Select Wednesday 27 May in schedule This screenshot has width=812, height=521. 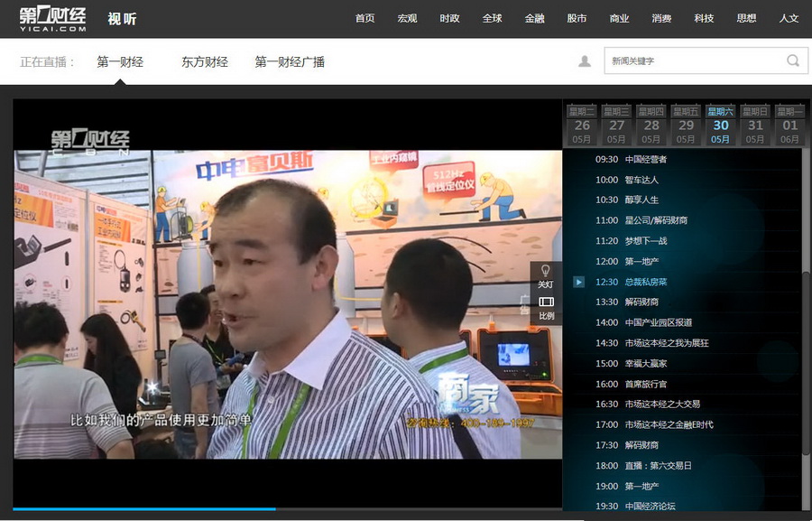click(616, 125)
